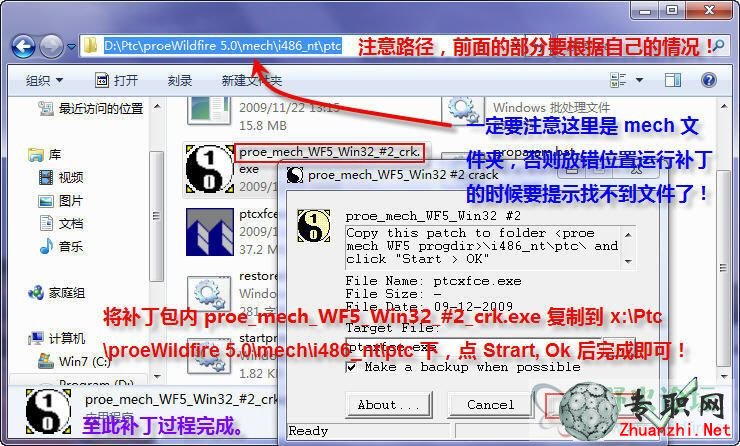Click the 家庭组 globe icon
Viewport: 740px width, 446px height.
click(36, 293)
